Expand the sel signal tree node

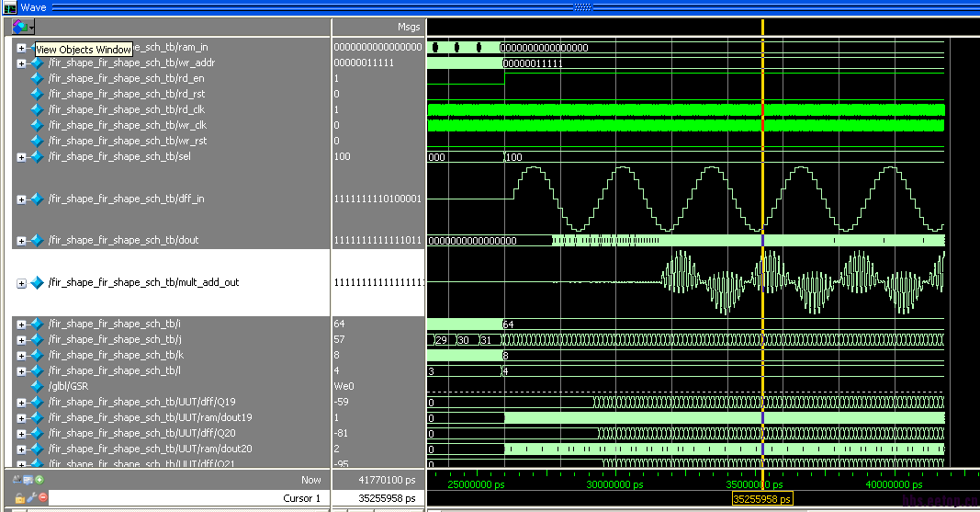[x=21, y=156]
